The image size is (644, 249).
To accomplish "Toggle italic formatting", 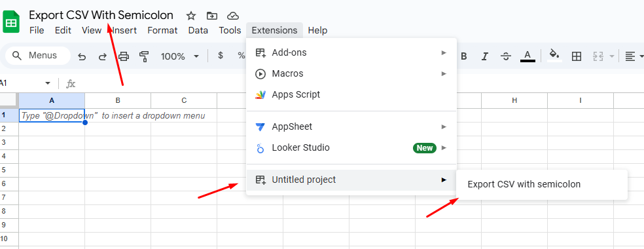I will pyautogui.click(x=485, y=56).
